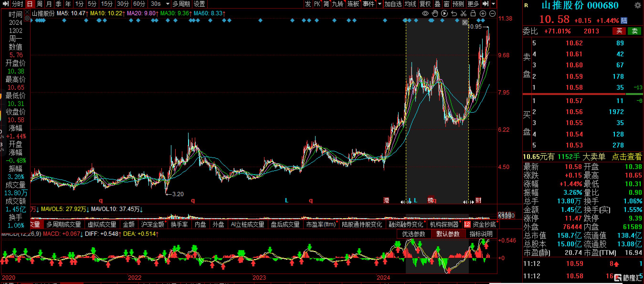Click the 陆 stock connect badge
This screenshot has height=284, width=644.
624,20
